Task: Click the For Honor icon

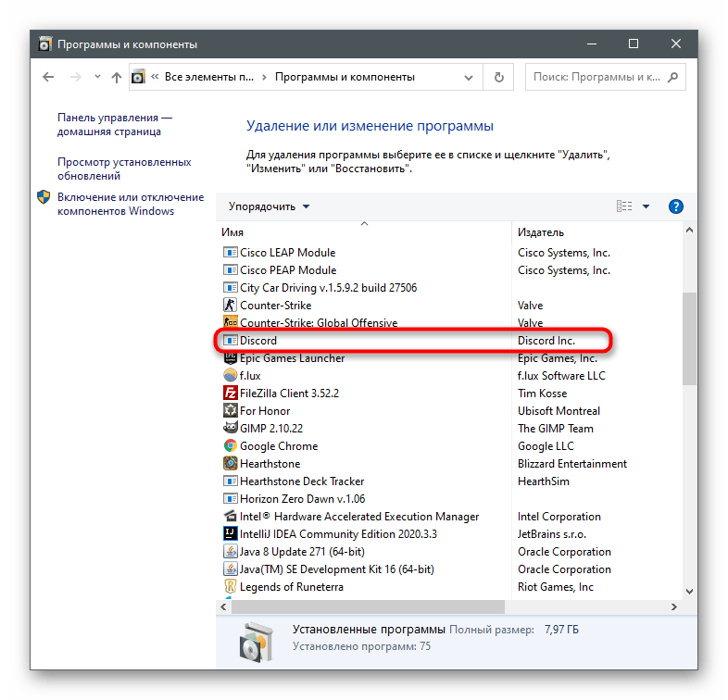Action: point(231,410)
